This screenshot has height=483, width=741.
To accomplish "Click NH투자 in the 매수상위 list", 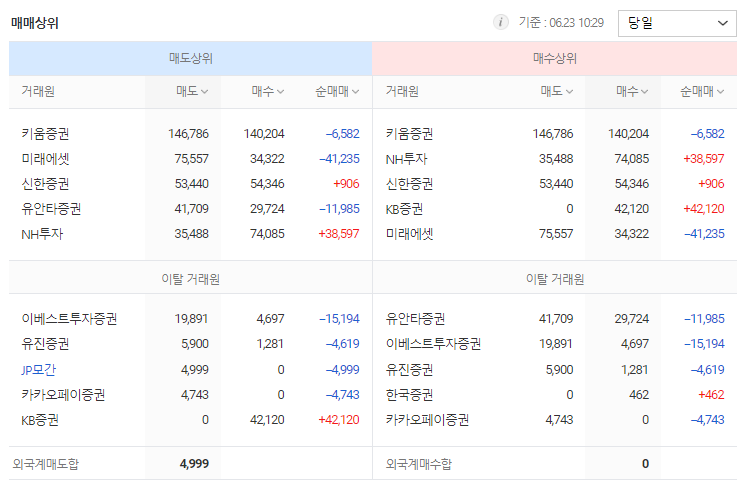I will pos(406,159).
